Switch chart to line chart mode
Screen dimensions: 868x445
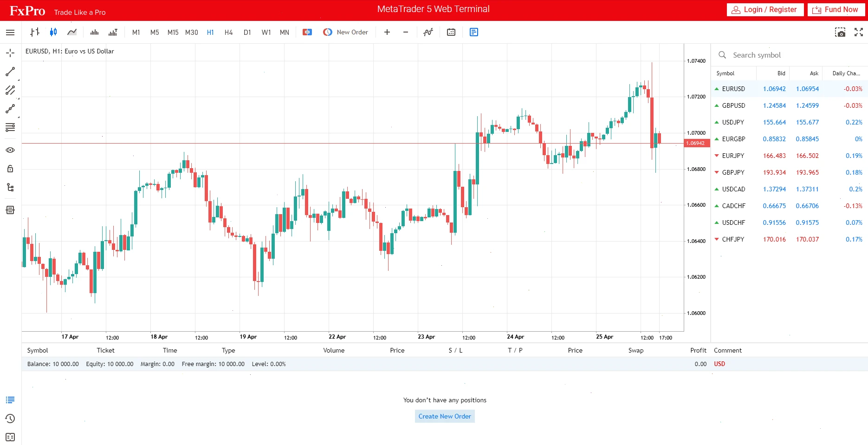click(x=72, y=32)
